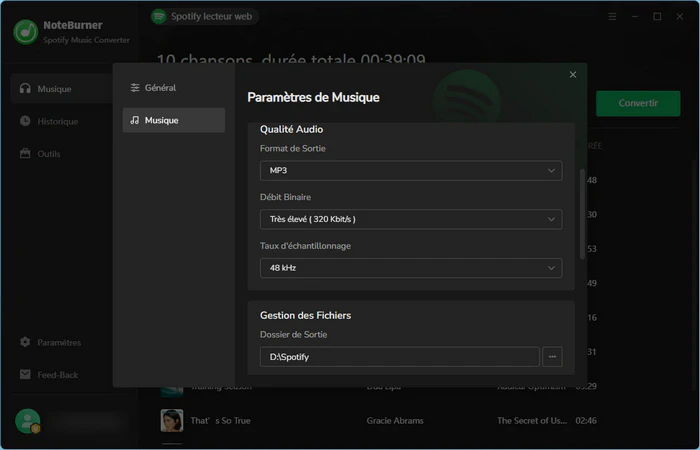Image resolution: width=700 pixels, height=450 pixels.
Task: Open the Général settings tab
Action: [174, 88]
